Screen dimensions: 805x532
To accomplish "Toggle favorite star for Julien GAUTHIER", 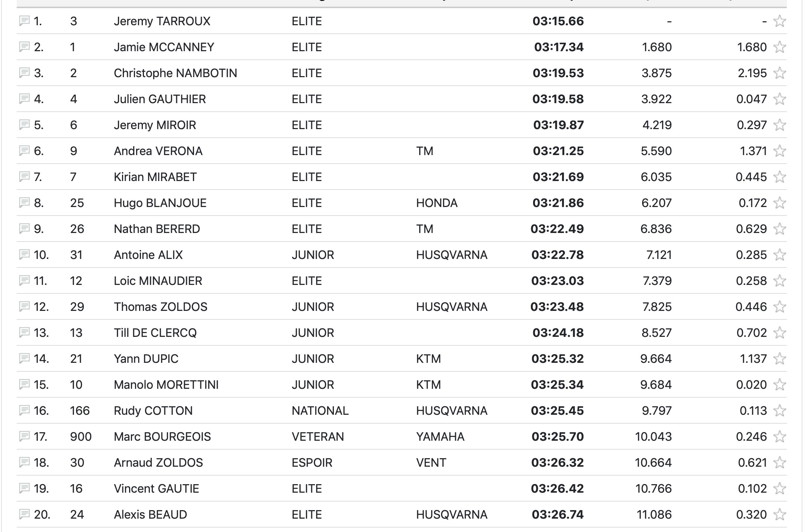I will [x=779, y=99].
